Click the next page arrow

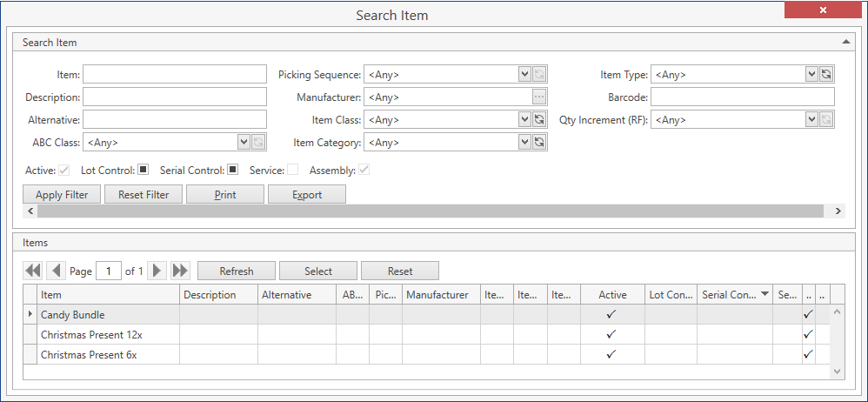tap(157, 271)
